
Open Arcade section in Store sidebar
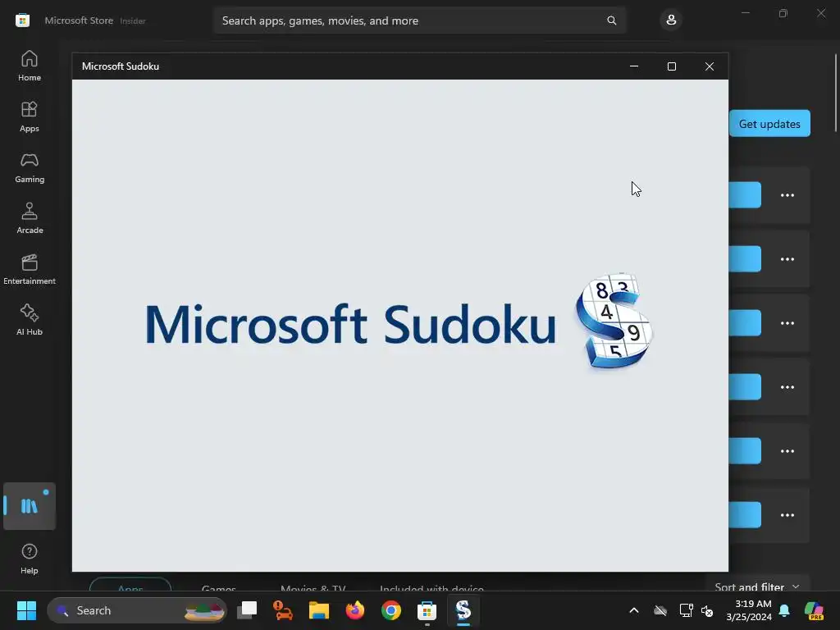pyautogui.click(x=30, y=218)
